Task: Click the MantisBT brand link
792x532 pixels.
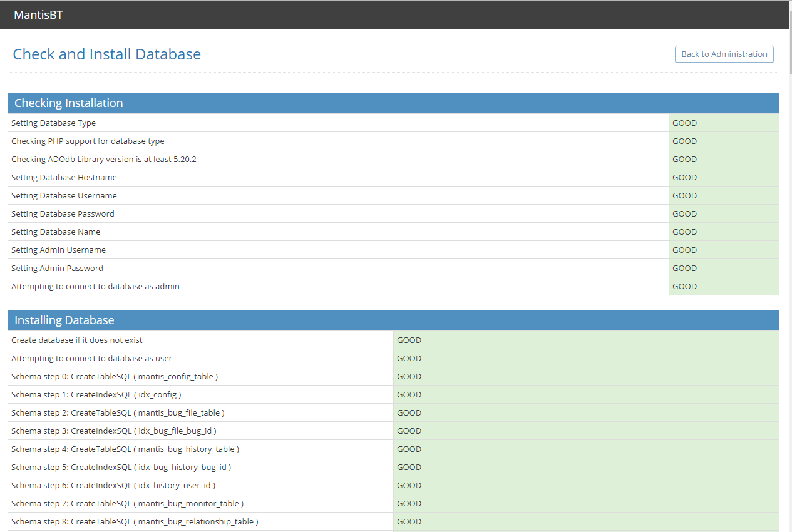Action: (38, 15)
